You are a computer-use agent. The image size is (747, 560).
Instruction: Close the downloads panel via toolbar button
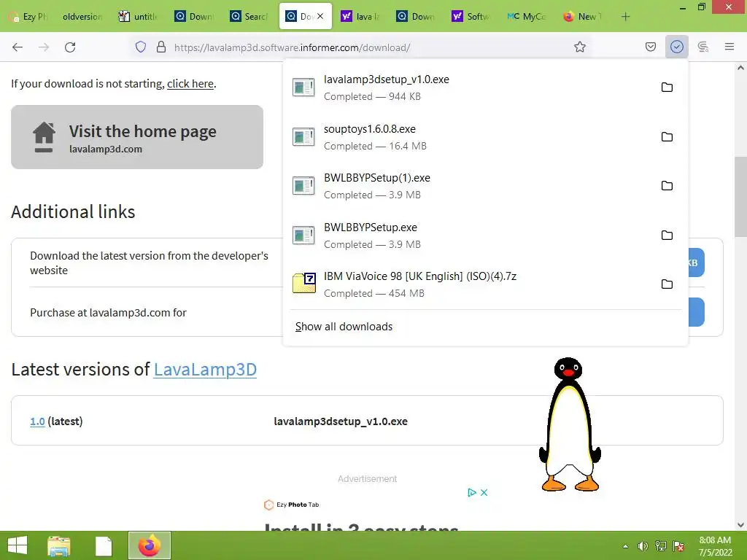[x=677, y=47]
